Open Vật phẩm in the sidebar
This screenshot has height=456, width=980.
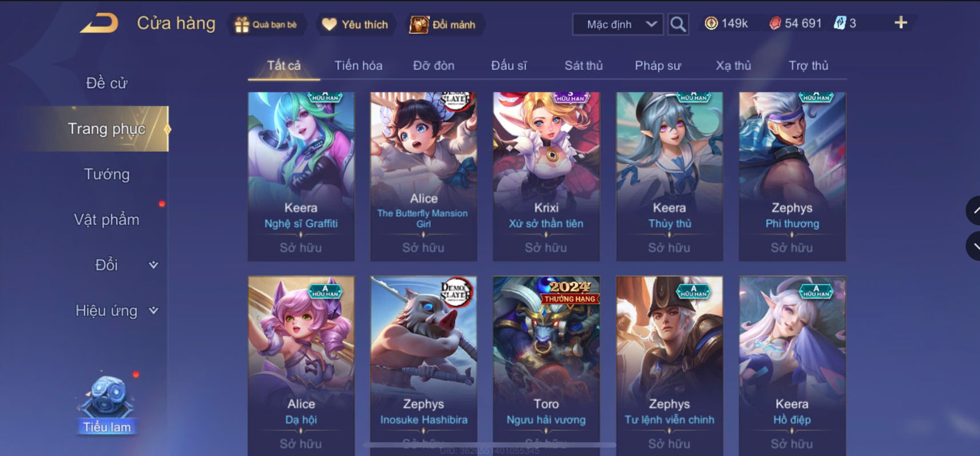[106, 220]
